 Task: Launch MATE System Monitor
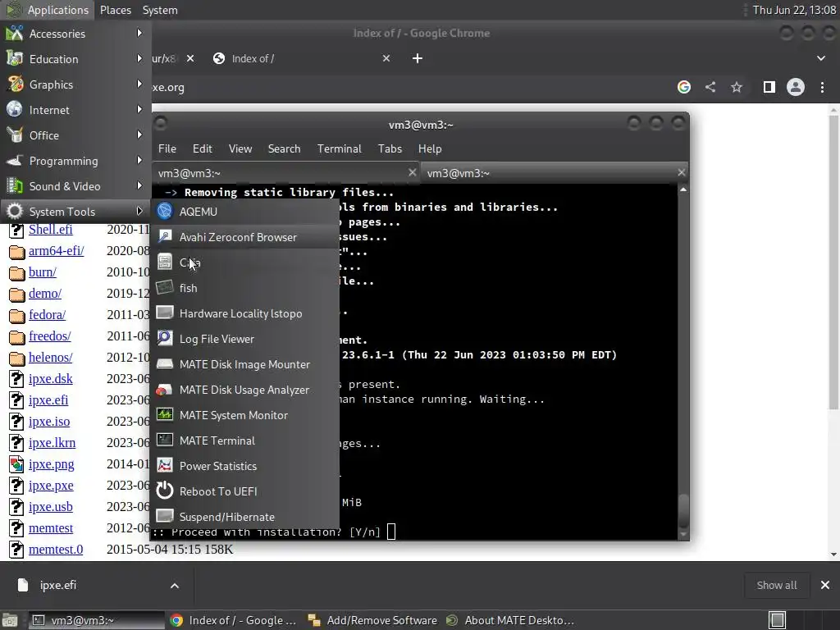[x=244, y=415]
